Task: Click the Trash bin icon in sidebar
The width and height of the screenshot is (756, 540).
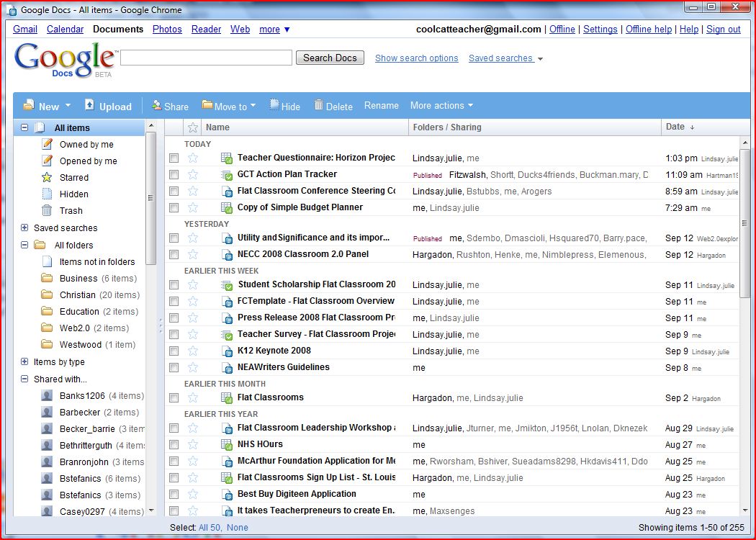Action: pyautogui.click(x=47, y=210)
